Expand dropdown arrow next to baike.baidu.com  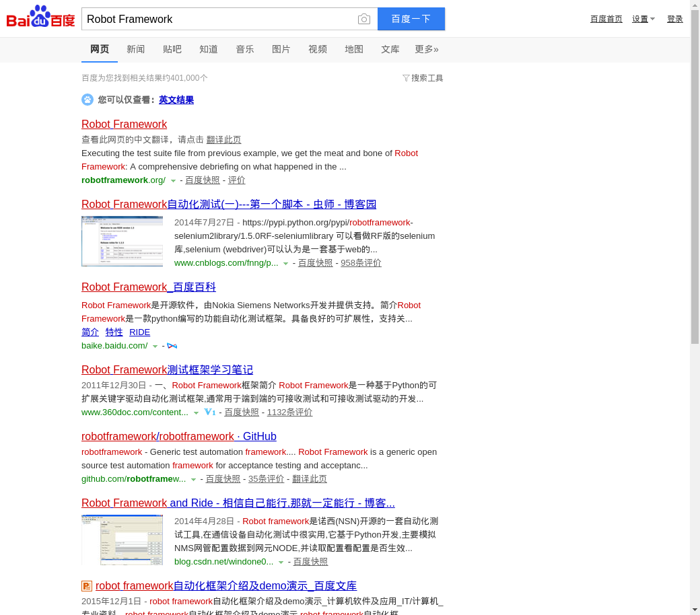click(155, 347)
